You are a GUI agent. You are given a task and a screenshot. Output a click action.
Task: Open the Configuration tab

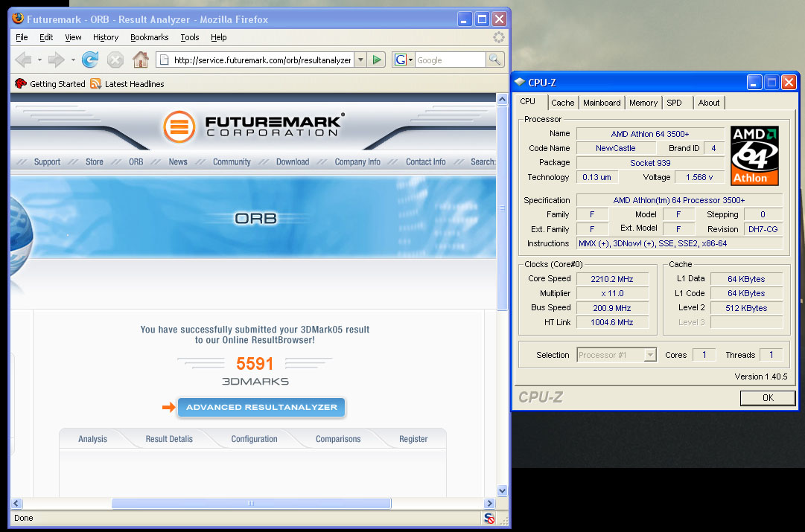[x=254, y=439]
